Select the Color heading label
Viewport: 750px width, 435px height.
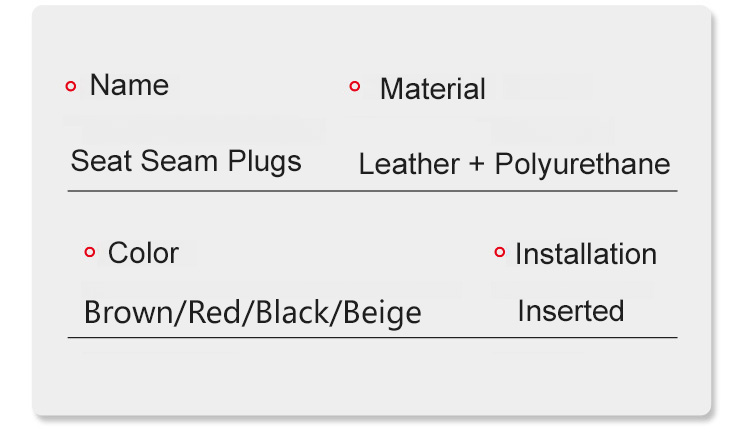[x=143, y=253]
